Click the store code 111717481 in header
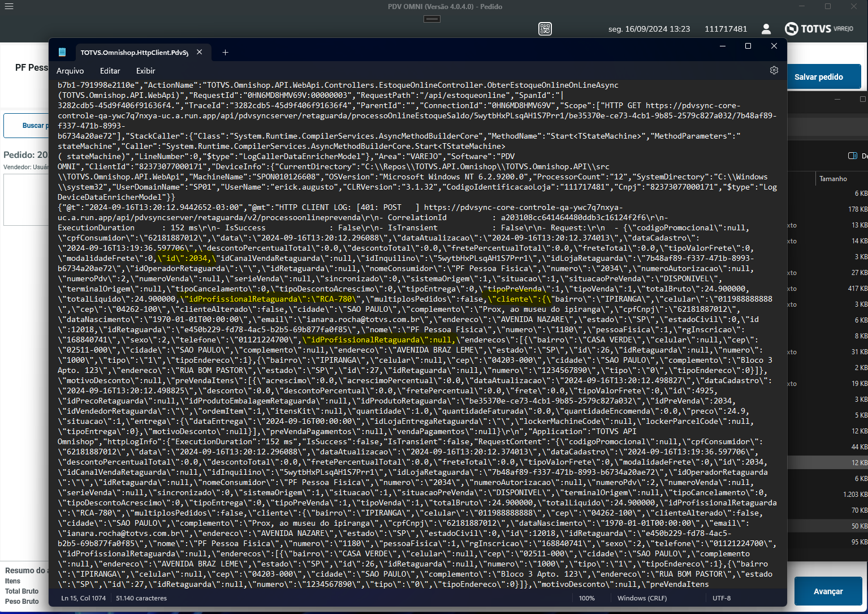The image size is (868, 614). (x=726, y=29)
